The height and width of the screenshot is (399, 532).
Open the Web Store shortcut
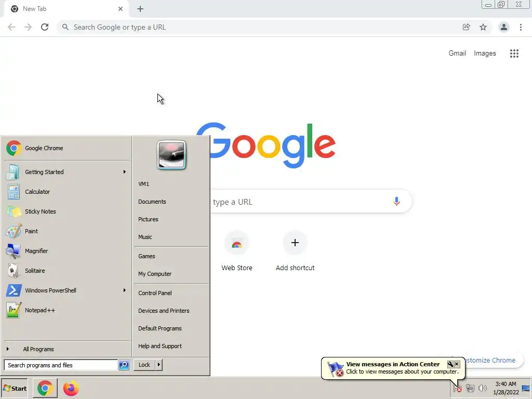237,251
